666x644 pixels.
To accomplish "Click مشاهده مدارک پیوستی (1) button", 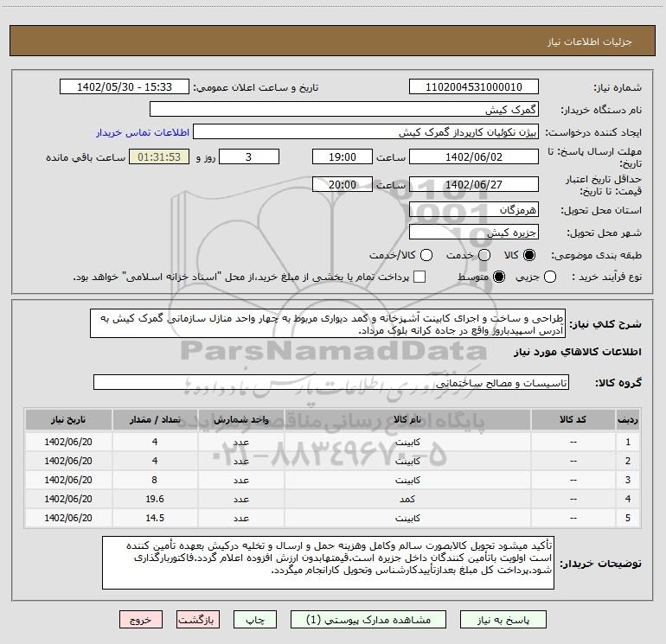I will 368,620.
